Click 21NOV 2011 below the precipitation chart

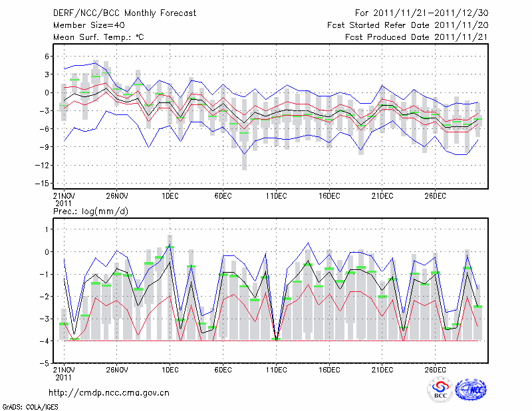(x=63, y=373)
